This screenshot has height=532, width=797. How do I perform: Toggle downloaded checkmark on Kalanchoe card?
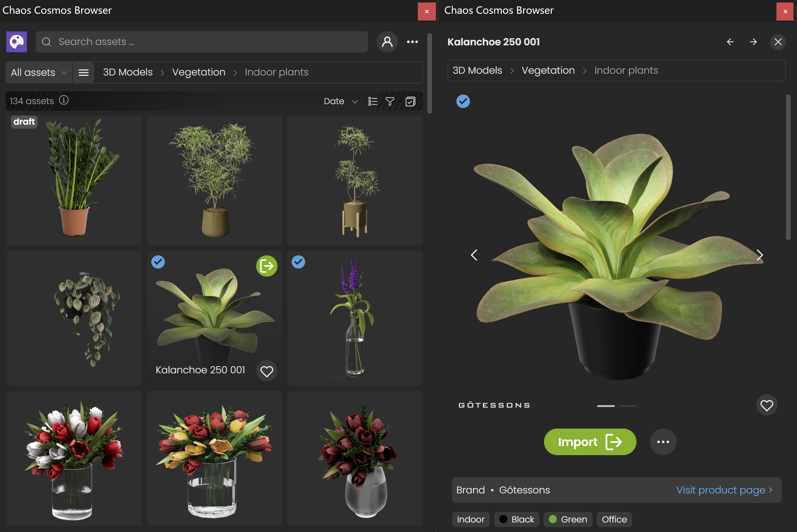(158, 262)
